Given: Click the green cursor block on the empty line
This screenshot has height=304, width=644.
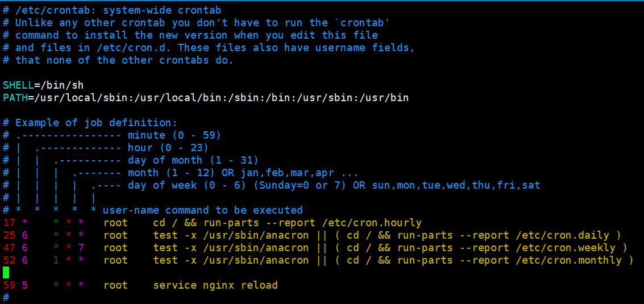Looking at the screenshot, I should pyautogui.click(x=6, y=272).
